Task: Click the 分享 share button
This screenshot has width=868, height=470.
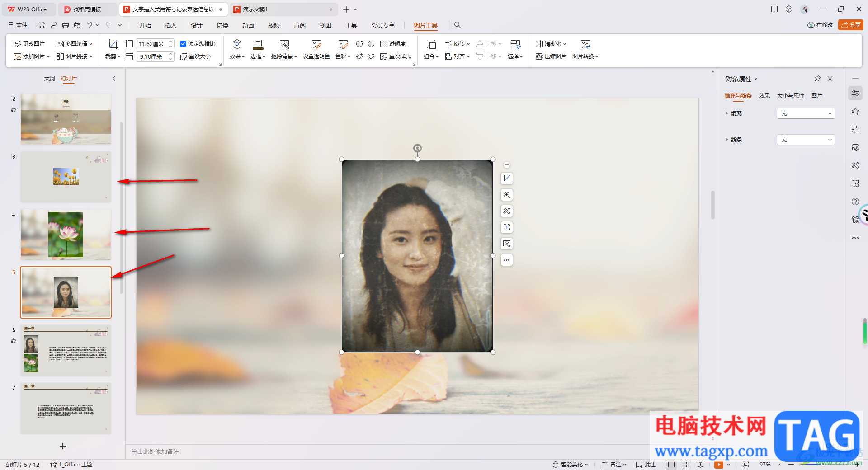Action: 851,25
